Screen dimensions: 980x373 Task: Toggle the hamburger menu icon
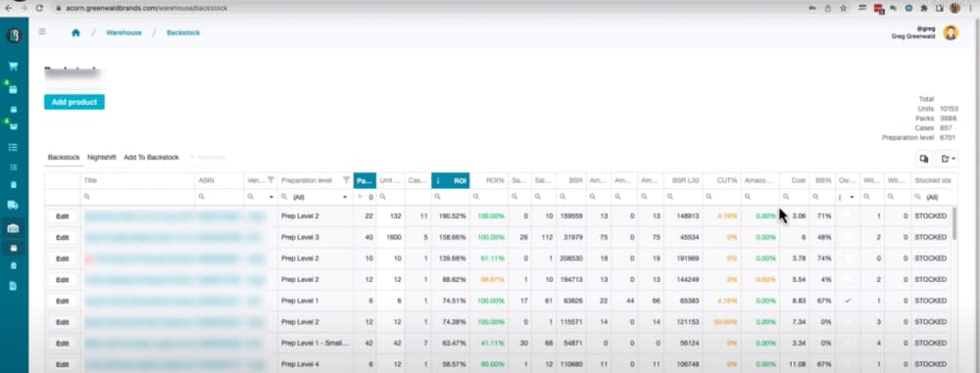click(x=42, y=32)
